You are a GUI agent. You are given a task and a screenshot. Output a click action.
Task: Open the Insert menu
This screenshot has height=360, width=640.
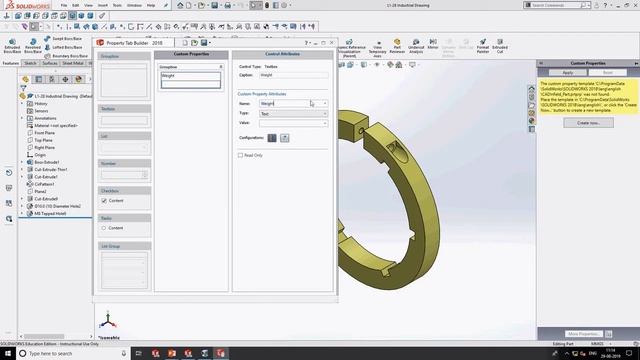103,5
